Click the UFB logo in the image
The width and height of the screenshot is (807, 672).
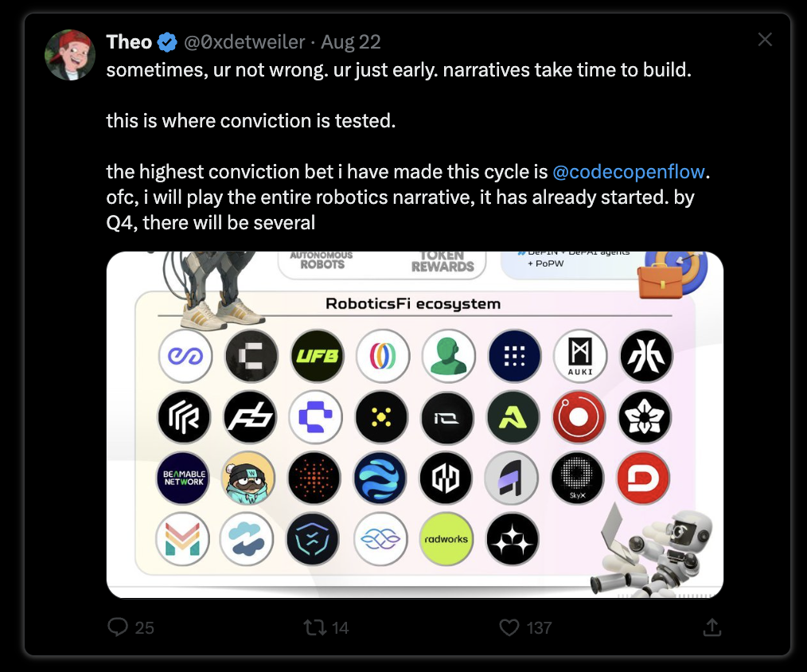click(x=317, y=356)
